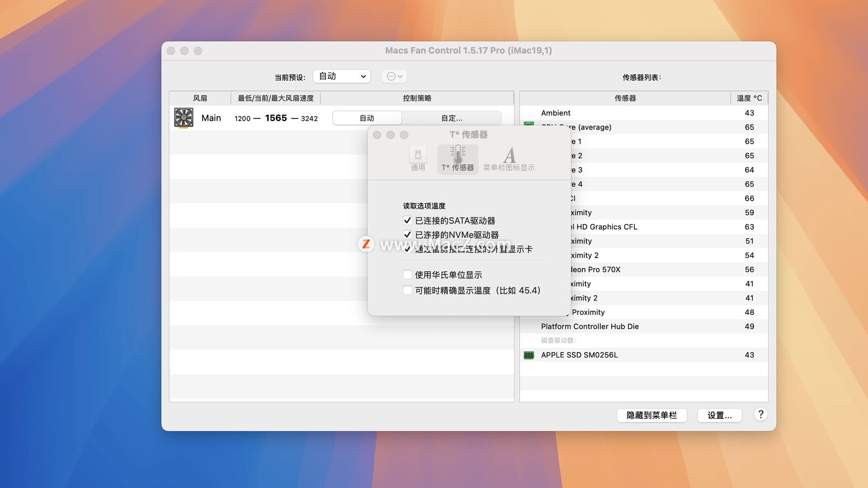
Task: Open the 菜单栏图标显示 tab
Action: point(509,159)
